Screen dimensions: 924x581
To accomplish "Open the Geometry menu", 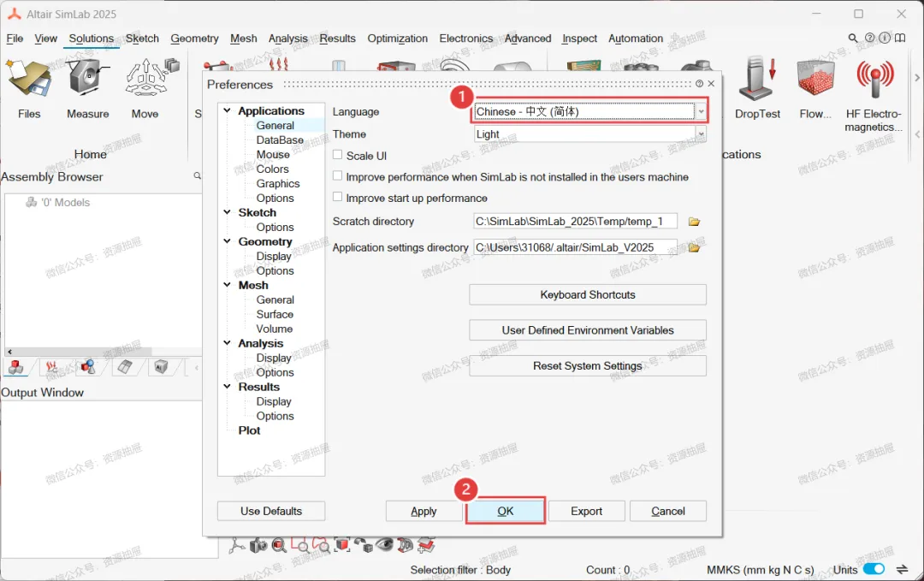I will click(x=194, y=39).
